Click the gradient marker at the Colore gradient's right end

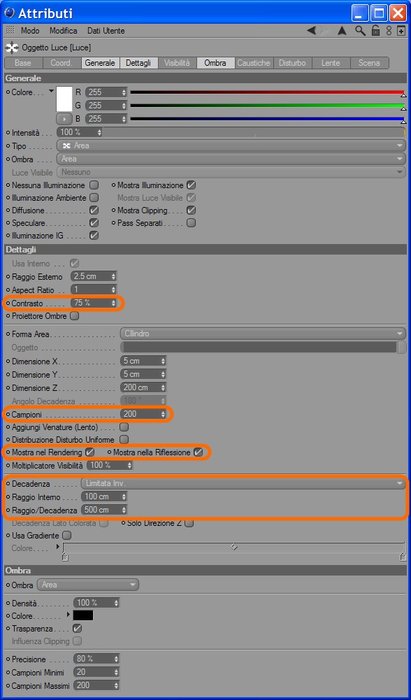click(x=403, y=556)
